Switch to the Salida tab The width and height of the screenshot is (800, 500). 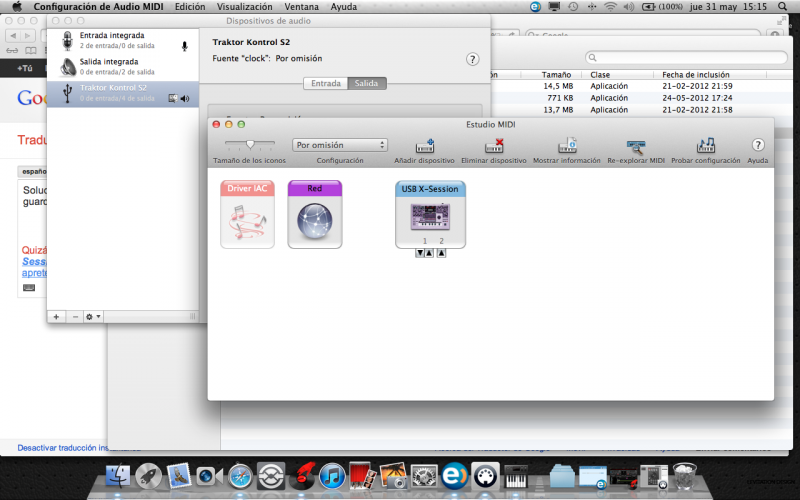[x=367, y=83]
